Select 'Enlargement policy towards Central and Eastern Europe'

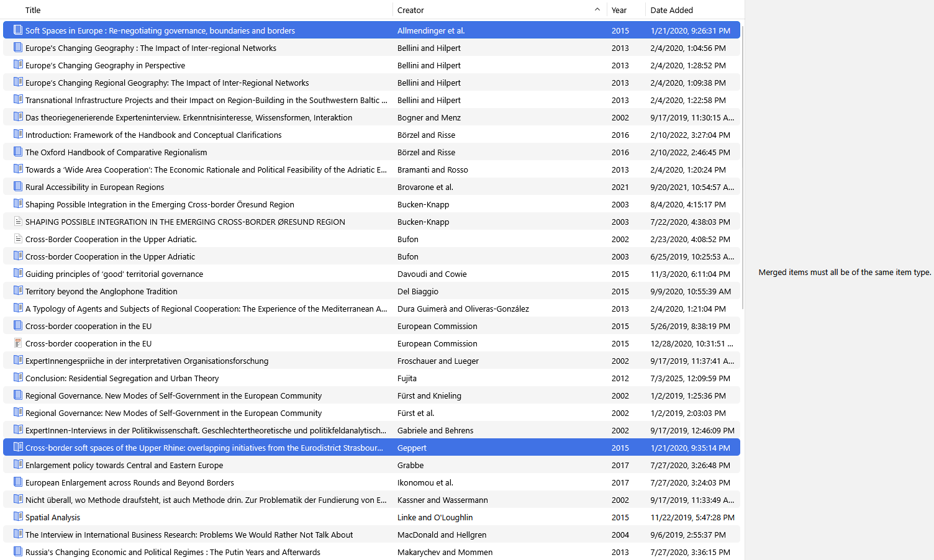(371, 465)
